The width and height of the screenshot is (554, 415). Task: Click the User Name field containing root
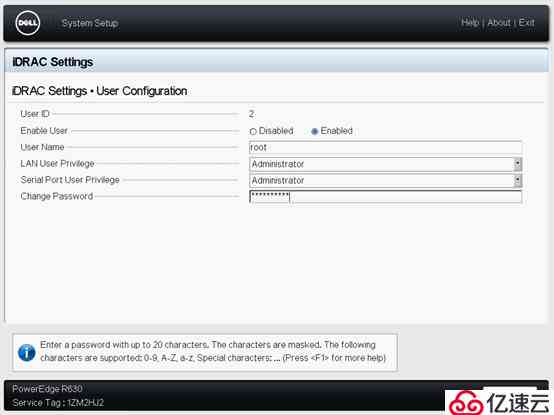click(385, 148)
